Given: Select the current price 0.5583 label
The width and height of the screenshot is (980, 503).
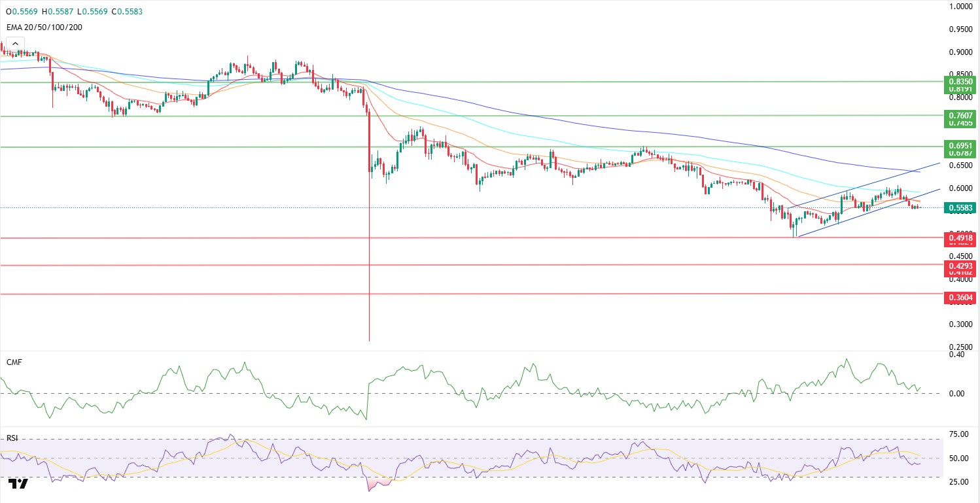Looking at the screenshot, I should [x=958, y=208].
